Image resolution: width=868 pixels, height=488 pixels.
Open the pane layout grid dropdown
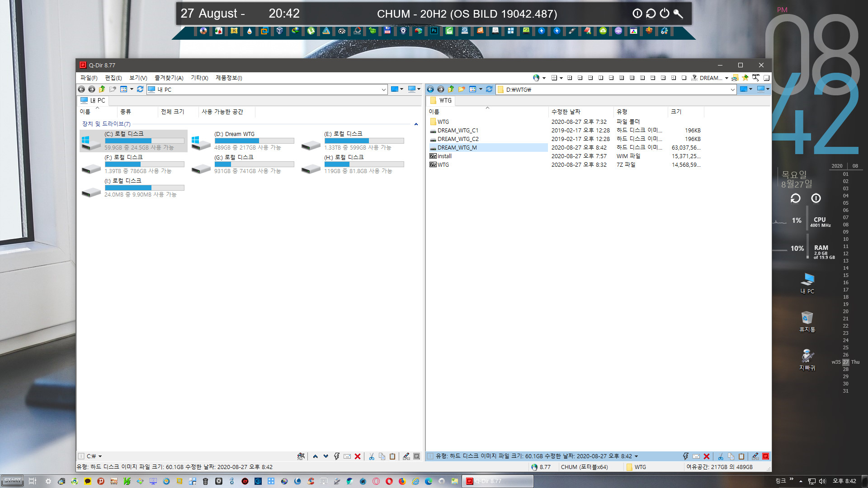[x=561, y=78]
